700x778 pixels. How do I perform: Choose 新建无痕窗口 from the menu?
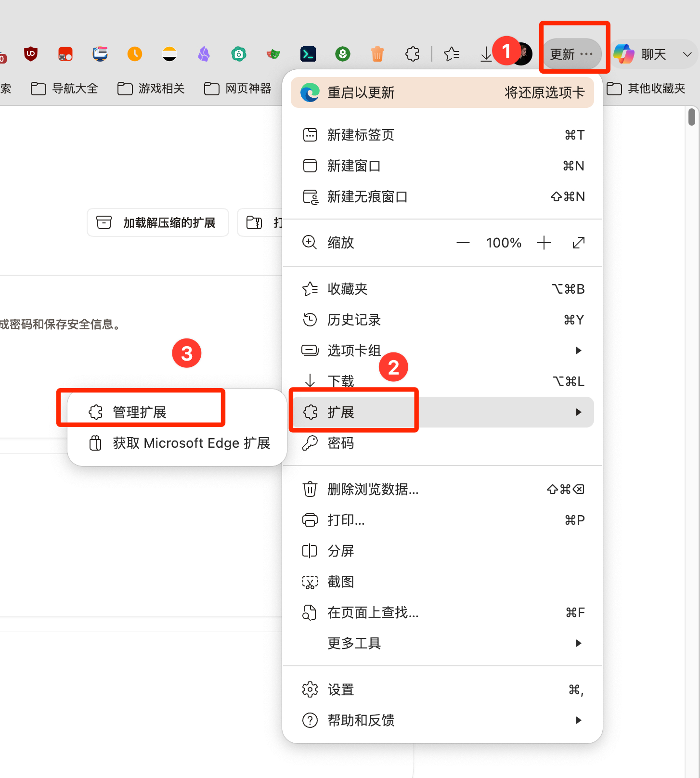[x=442, y=196]
